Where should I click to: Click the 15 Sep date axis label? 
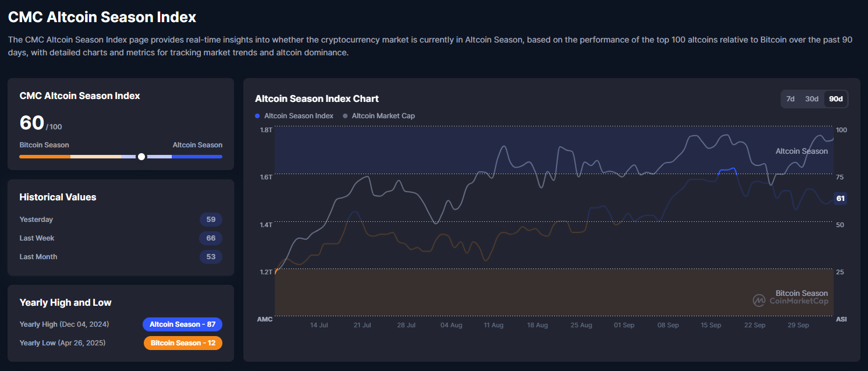[711, 325]
